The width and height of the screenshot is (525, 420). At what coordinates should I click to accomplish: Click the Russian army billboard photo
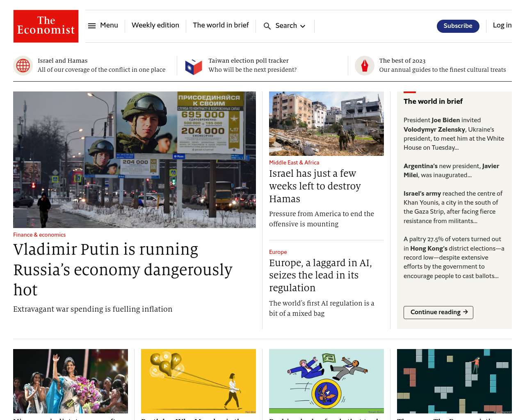pyautogui.click(x=135, y=160)
